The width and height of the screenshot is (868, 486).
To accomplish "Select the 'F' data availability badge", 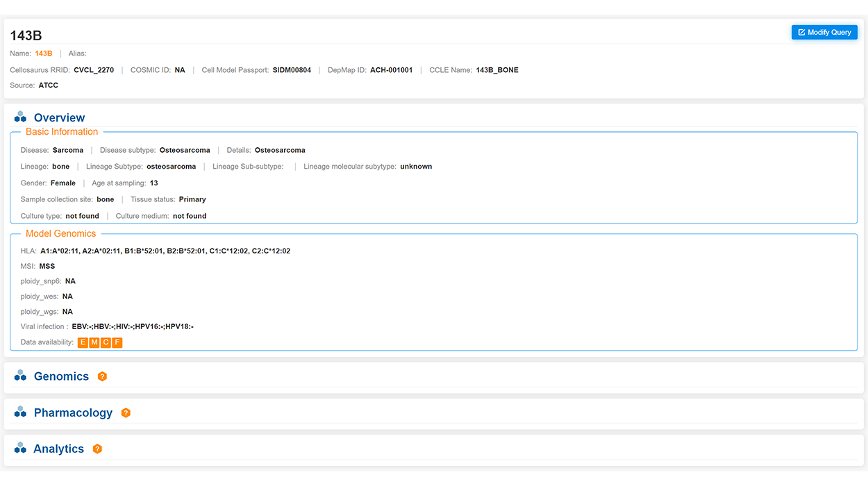I will 117,342.
